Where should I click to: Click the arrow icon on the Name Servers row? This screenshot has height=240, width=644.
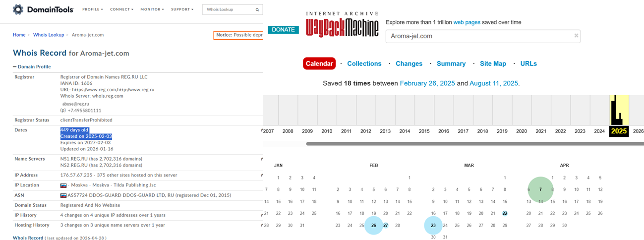(x=262, y=159)
